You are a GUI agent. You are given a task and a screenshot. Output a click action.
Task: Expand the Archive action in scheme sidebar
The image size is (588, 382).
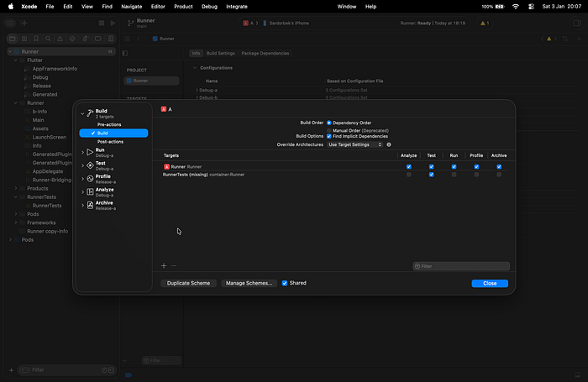pos(82,205)
